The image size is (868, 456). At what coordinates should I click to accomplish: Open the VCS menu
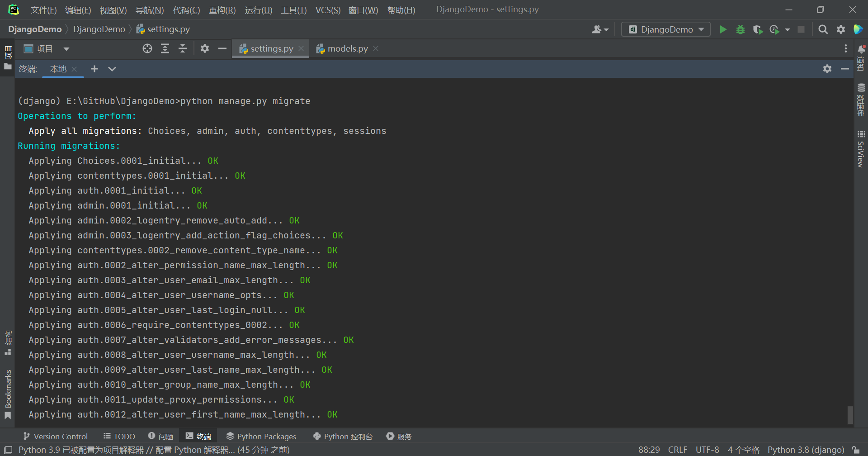click(328, 10)
